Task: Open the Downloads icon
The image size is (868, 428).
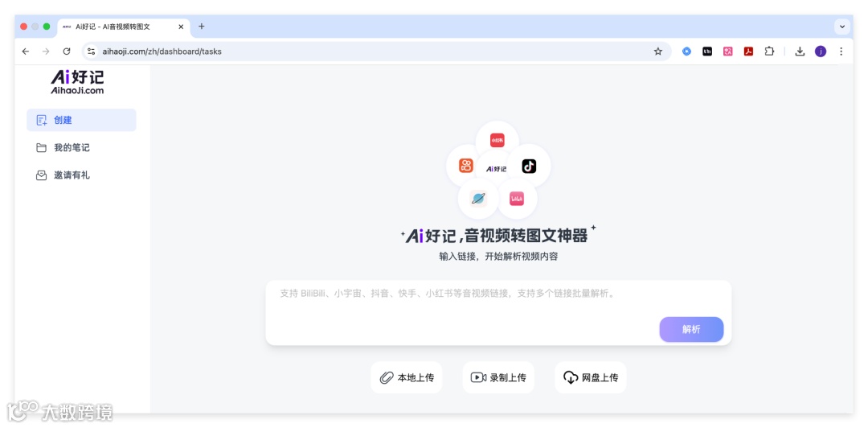Action: tap(800, 51)
